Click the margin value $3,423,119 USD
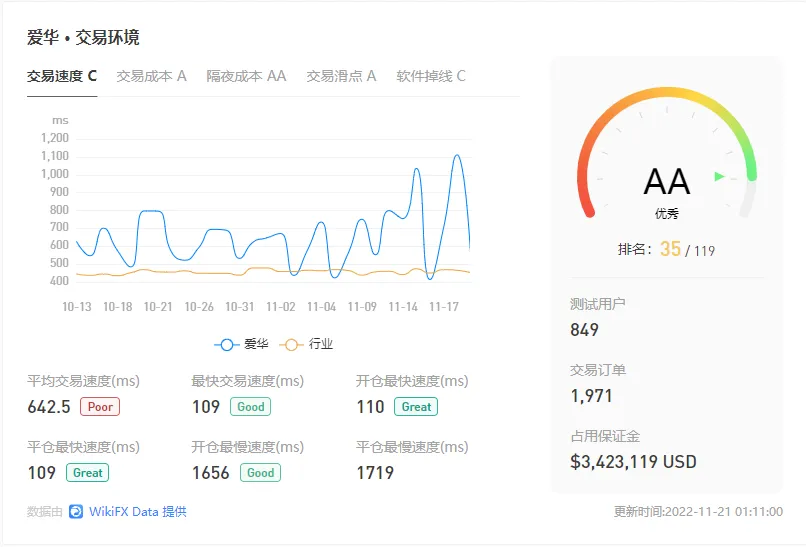Screen dimensions: 806x547 pos(633,462)
